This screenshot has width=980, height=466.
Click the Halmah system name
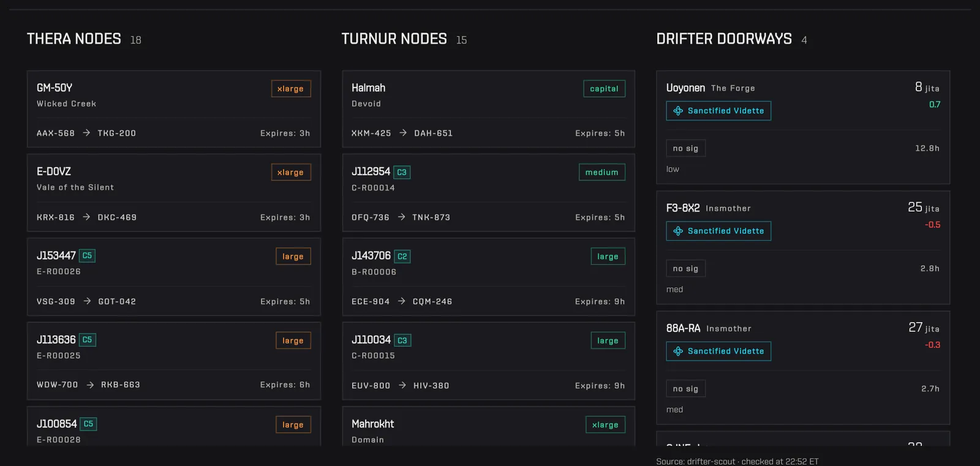(x=369, y=88)
